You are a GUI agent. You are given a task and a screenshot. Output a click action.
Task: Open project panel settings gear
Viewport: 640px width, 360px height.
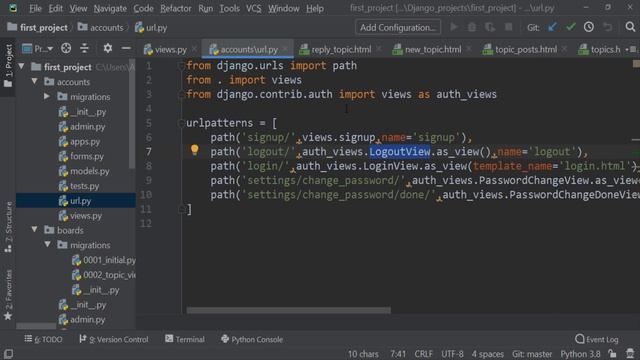(x=108, y=49)
